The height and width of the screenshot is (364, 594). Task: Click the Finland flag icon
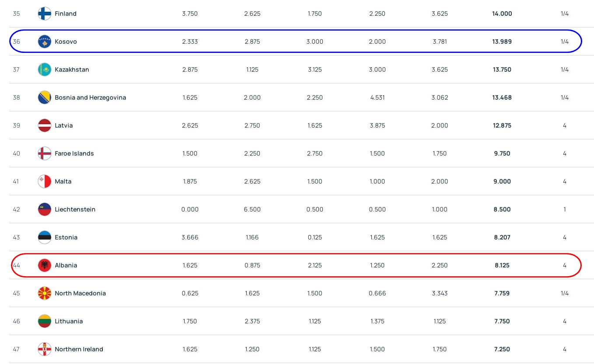45,14
